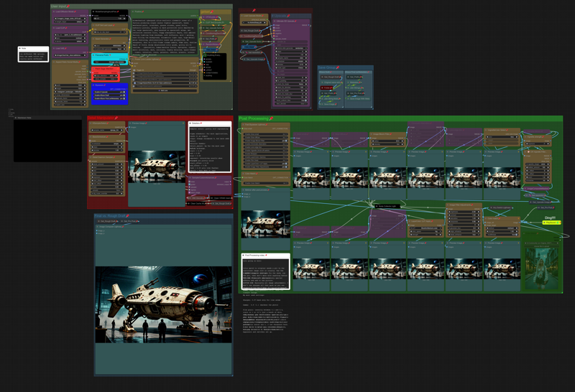Select the Get_Seed node in Upscale group
Screen dimensions: 575x392
[x=249, y=47]
